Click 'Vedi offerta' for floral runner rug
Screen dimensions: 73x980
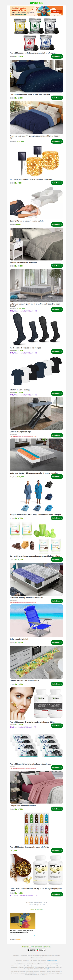coord(57,684)
